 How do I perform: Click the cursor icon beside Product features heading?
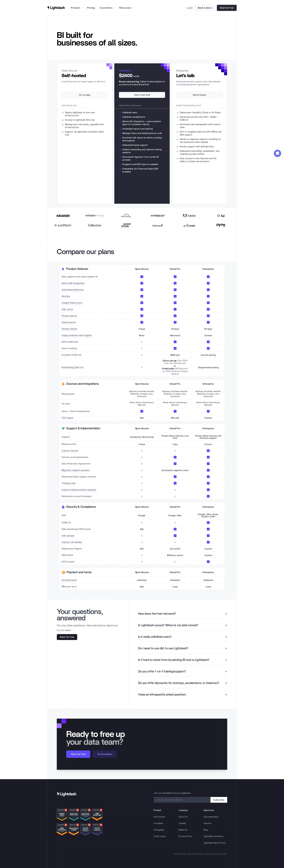(x=63, y=269)
